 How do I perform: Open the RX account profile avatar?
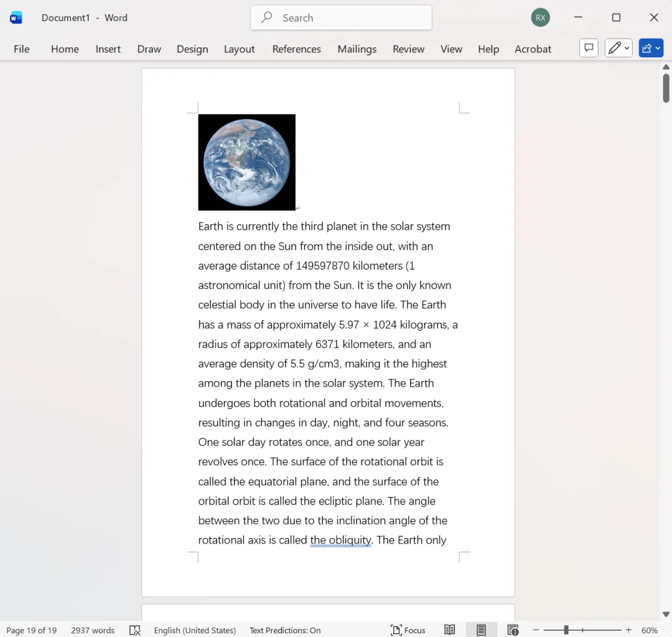coord(540,17)
